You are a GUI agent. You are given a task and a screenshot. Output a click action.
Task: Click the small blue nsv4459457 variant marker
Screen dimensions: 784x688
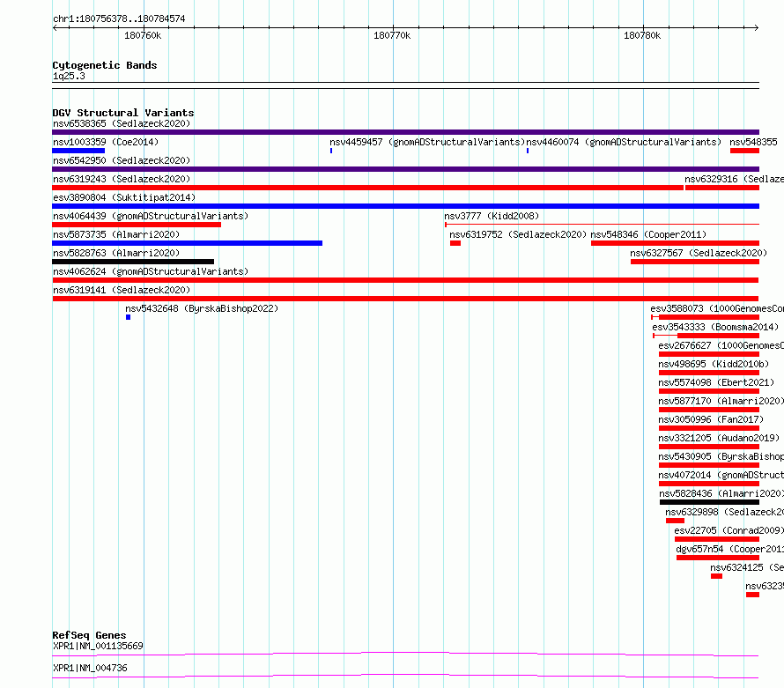click(331, 151)
